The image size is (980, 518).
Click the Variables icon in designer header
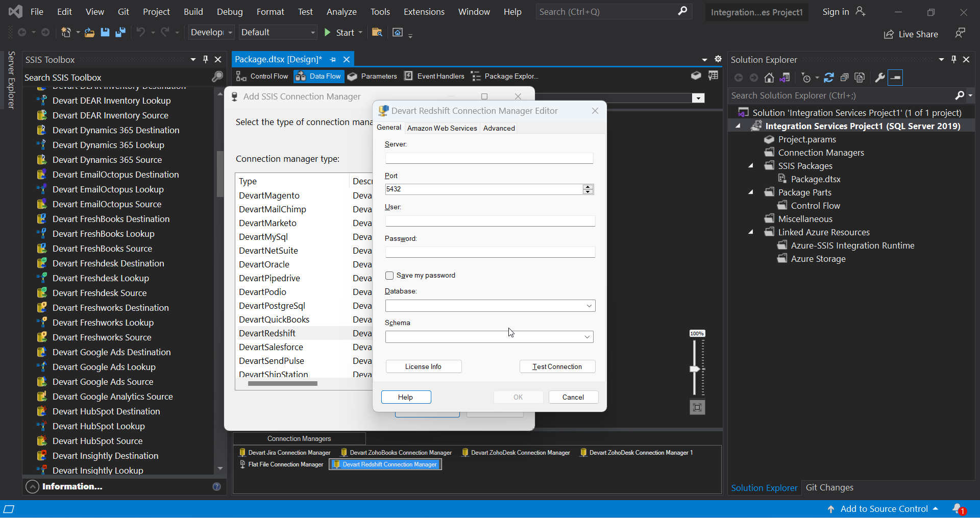tap(713, 76)
